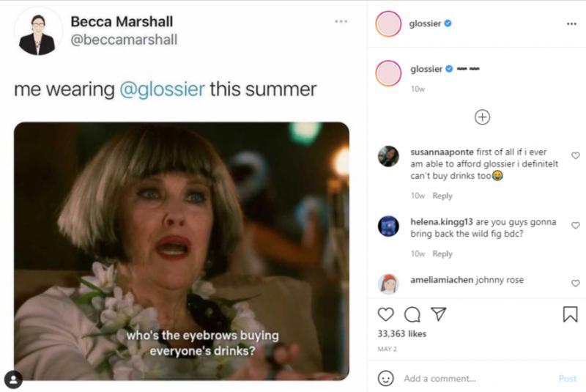The image size is (586, 392).
Task: Share the post with paper plane icon
Action: pyautogui.click(x=438, y=314)
